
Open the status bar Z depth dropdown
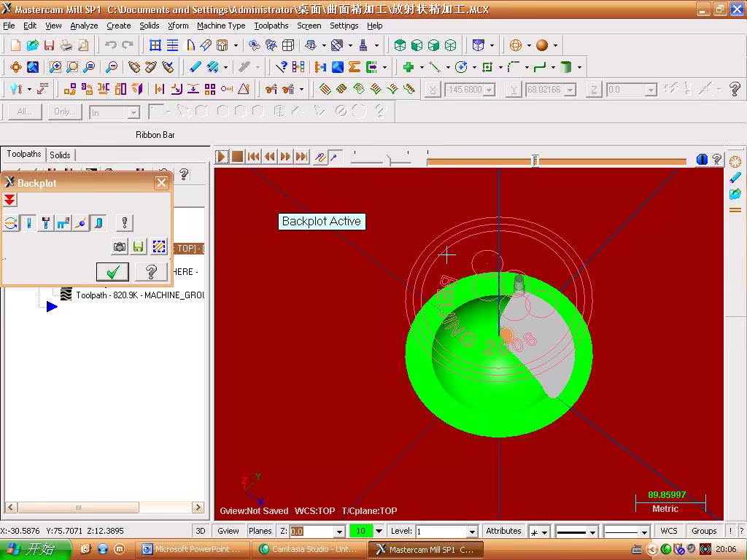[x=339, y=532]
